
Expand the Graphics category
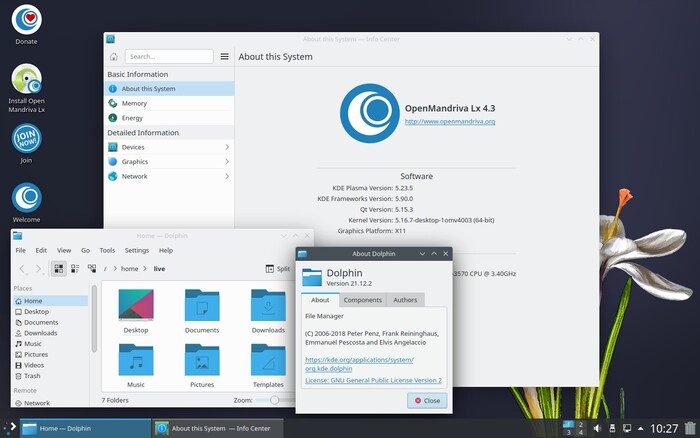(169, 161)
